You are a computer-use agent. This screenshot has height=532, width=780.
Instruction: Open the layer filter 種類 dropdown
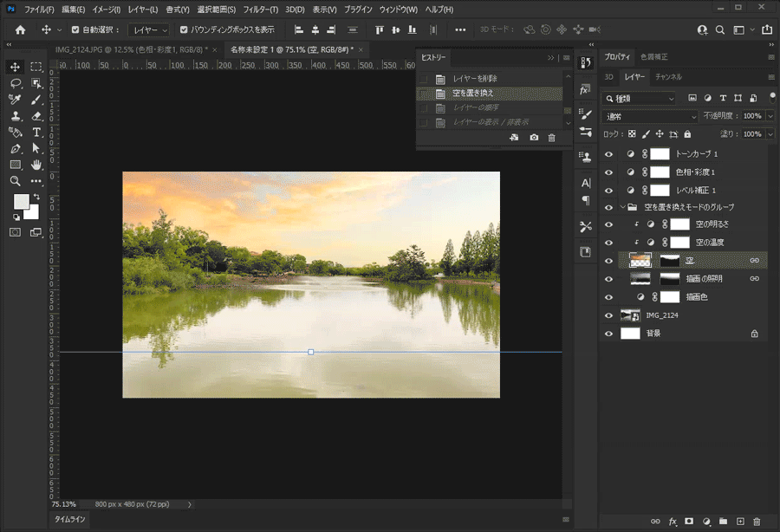pyautogui.click(x=639, y=99)
